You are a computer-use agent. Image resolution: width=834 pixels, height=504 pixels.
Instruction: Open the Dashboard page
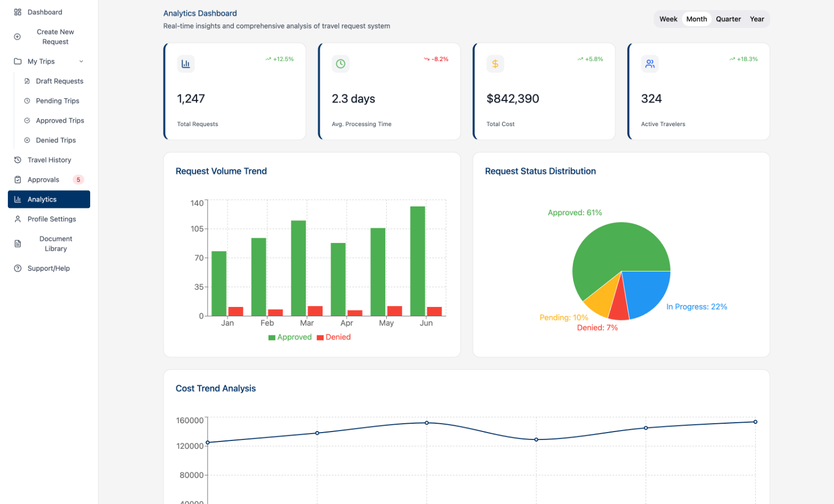49,12
